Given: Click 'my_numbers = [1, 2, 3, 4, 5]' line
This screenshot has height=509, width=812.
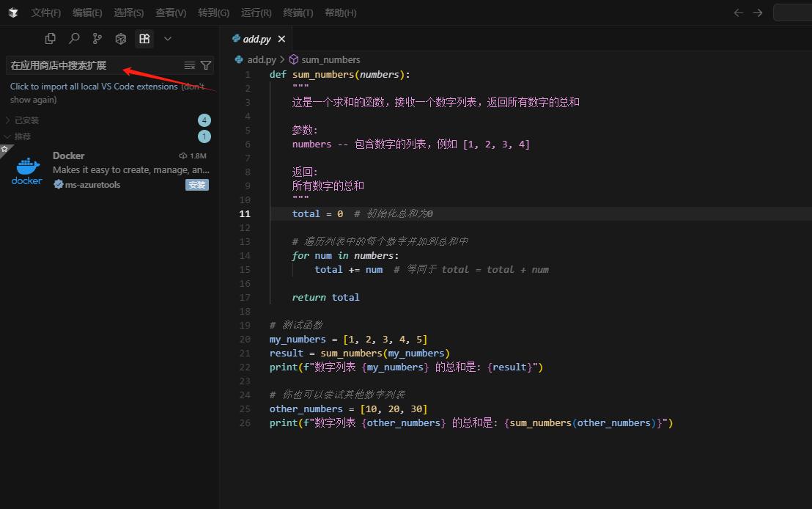Looking at the screenshot, I should 349,339.
